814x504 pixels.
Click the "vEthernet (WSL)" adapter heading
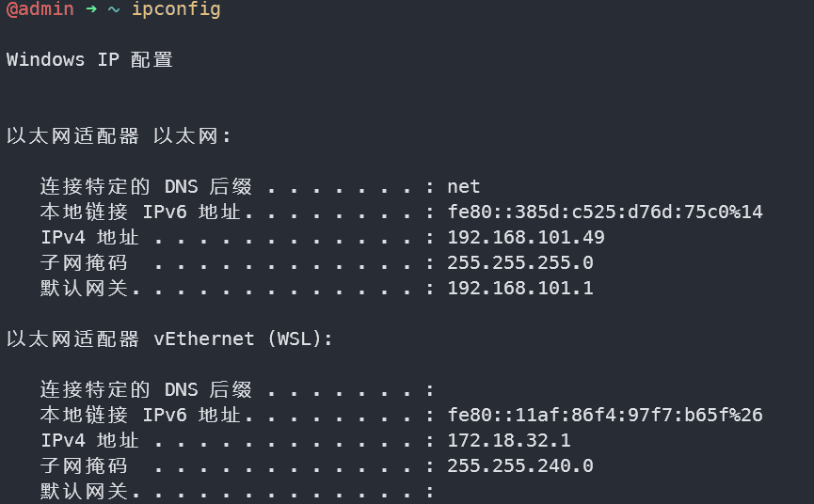(243, 339)
